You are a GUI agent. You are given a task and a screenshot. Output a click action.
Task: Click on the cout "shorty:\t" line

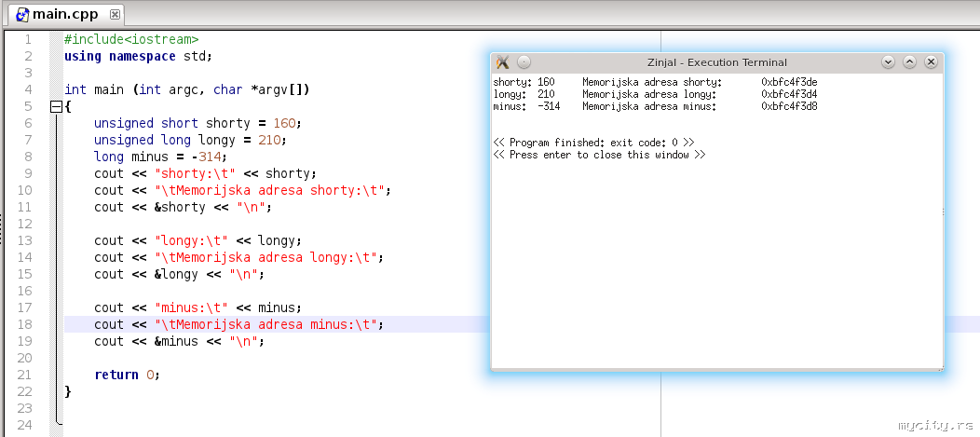(x=206, y=174)
